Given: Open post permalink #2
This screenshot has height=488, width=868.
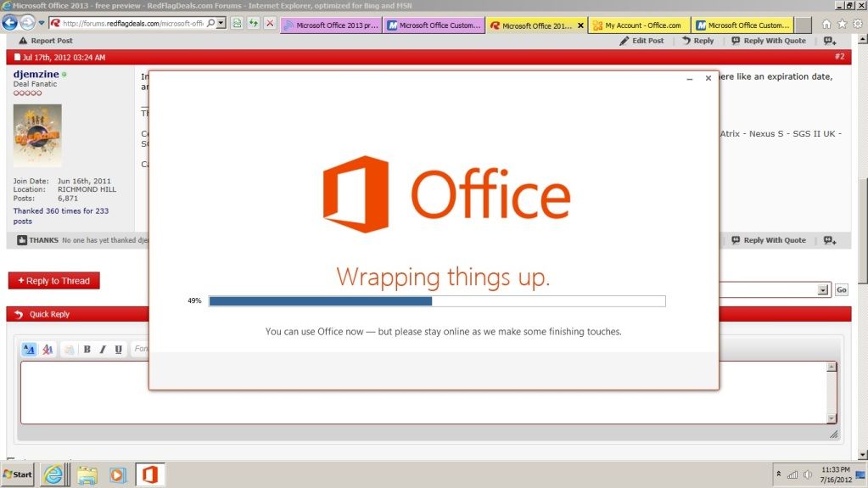Looking at the screenshot, I should click(x=840, y=57).
